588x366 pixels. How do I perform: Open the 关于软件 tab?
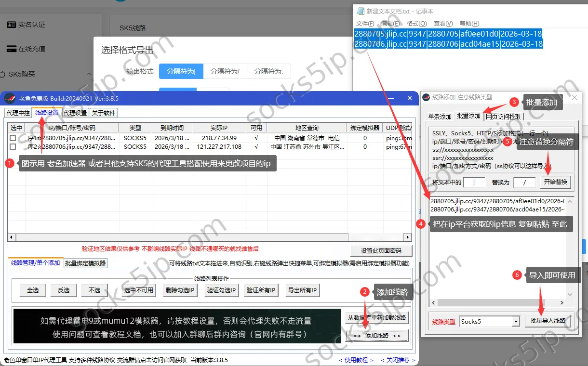[x=104, y=113]
